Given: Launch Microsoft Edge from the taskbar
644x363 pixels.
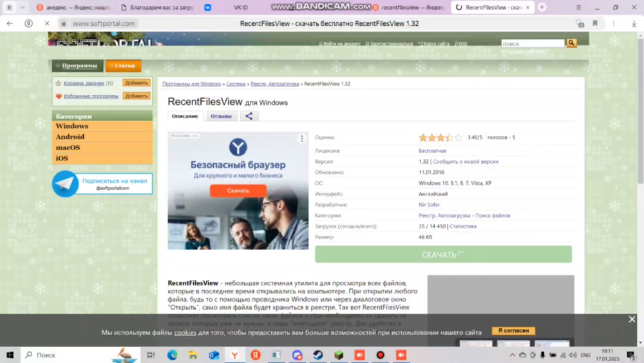Looking at the screenshot, I should (x=172, y=355).
